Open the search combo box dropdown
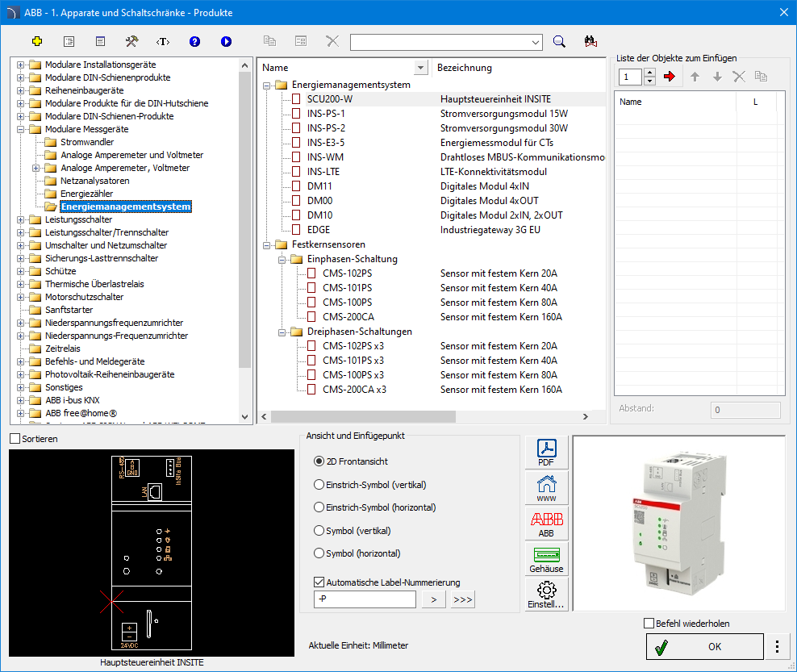The width and height of the screenshot is (797, 672). pyautogui.click(x=535, y=42)
